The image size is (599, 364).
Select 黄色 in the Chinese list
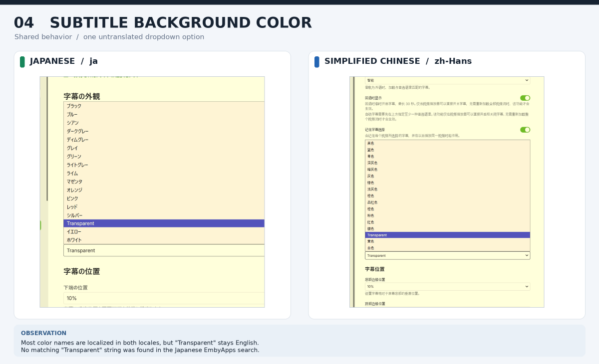point(447,241)
